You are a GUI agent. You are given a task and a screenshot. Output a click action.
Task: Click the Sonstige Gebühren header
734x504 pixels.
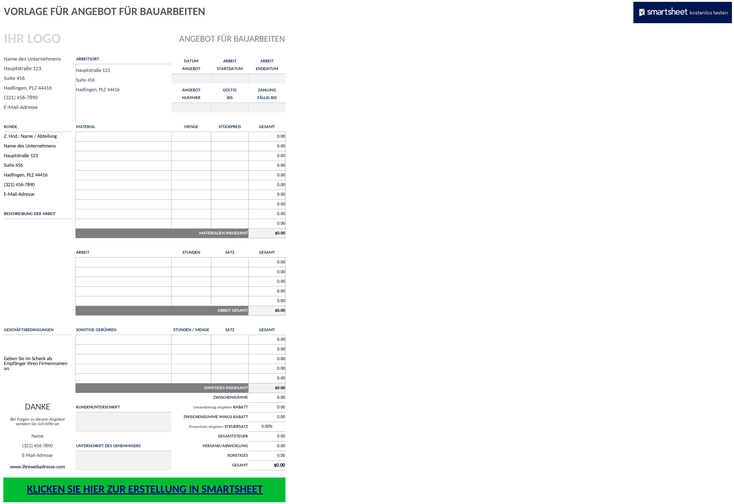coord(96,330)
